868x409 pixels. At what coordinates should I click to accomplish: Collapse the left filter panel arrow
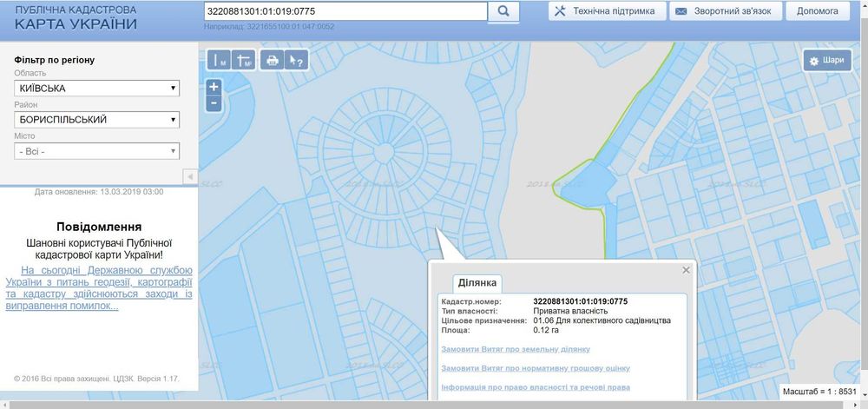coord(190,176)
